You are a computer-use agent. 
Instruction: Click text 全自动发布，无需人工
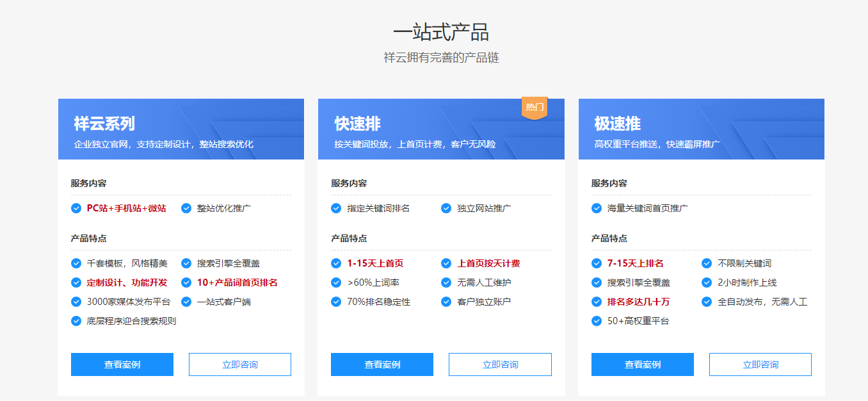[762, 302]
